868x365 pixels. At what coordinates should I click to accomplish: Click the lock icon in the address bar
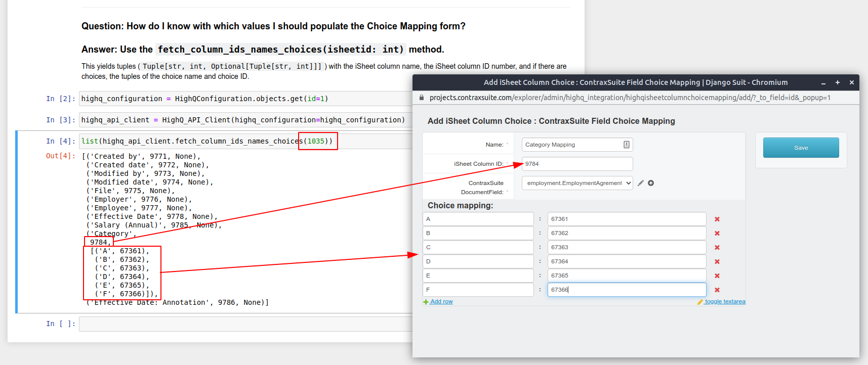click(x=422, y=98)
